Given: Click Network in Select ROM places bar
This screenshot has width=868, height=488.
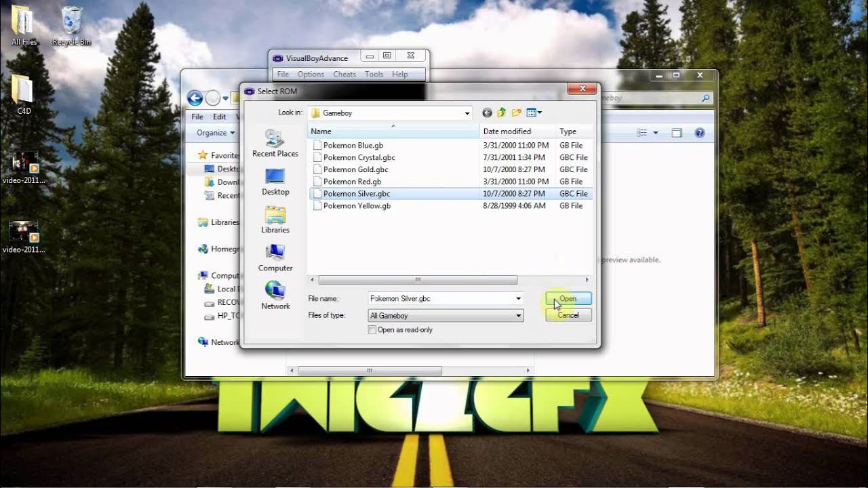Looking at the screenshot, I should [275, 296].
